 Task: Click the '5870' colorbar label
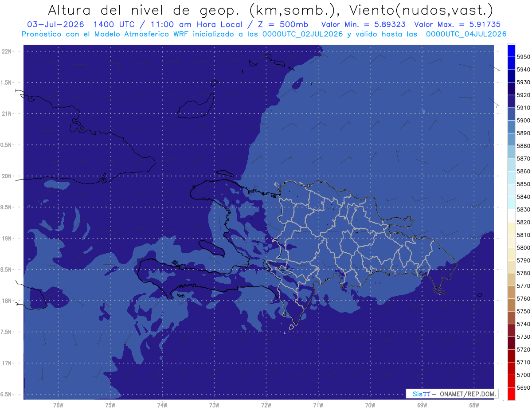click(x=524, y=159)
